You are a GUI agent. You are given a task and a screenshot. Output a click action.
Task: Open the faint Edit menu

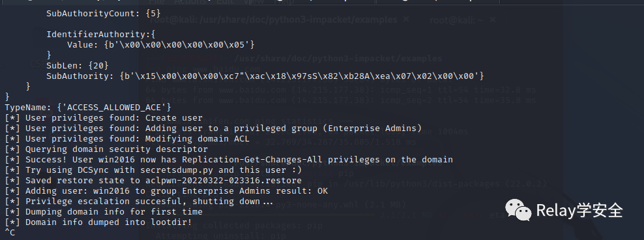225,2
